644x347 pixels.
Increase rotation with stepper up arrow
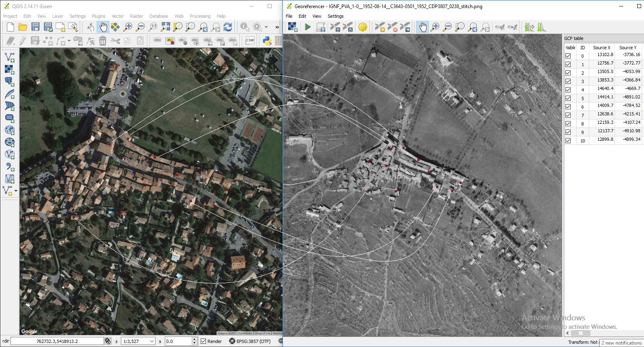tap(195, 339)
